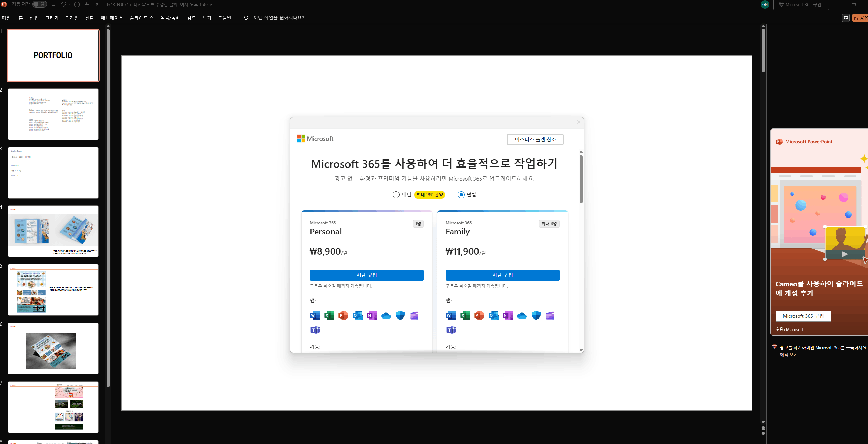Screen dimensions: 868x444
Task: Click the Save floppy disk icon
Action: tap(53, 4)
